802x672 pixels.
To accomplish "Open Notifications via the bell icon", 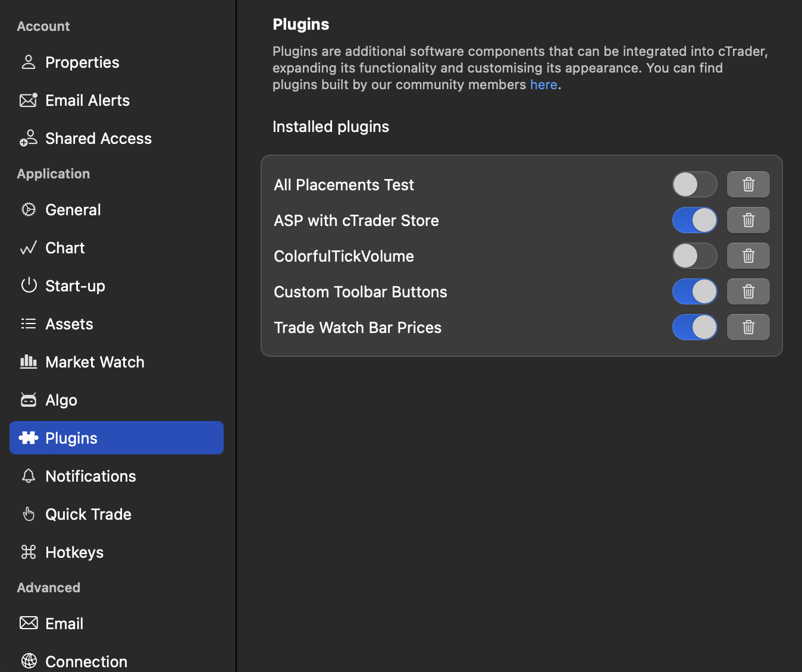I will (x=28, y=476).
